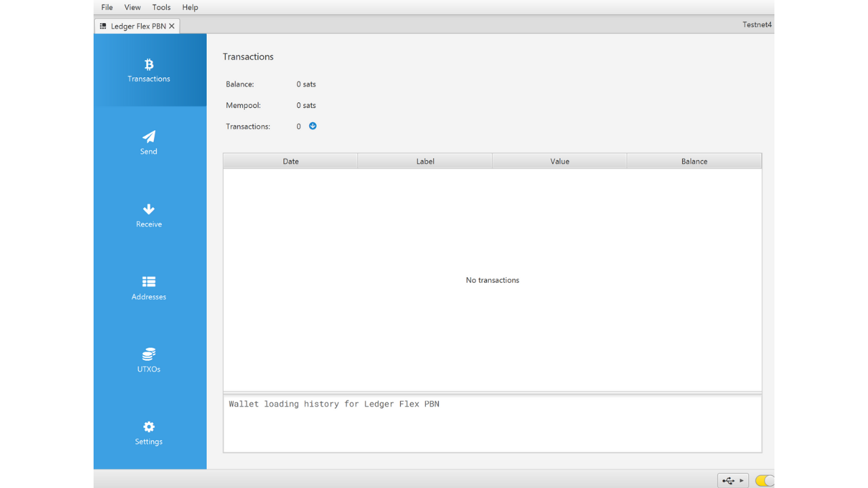868x488 pixels.
Task: Click the Label column header
Action: coord(425,161)
